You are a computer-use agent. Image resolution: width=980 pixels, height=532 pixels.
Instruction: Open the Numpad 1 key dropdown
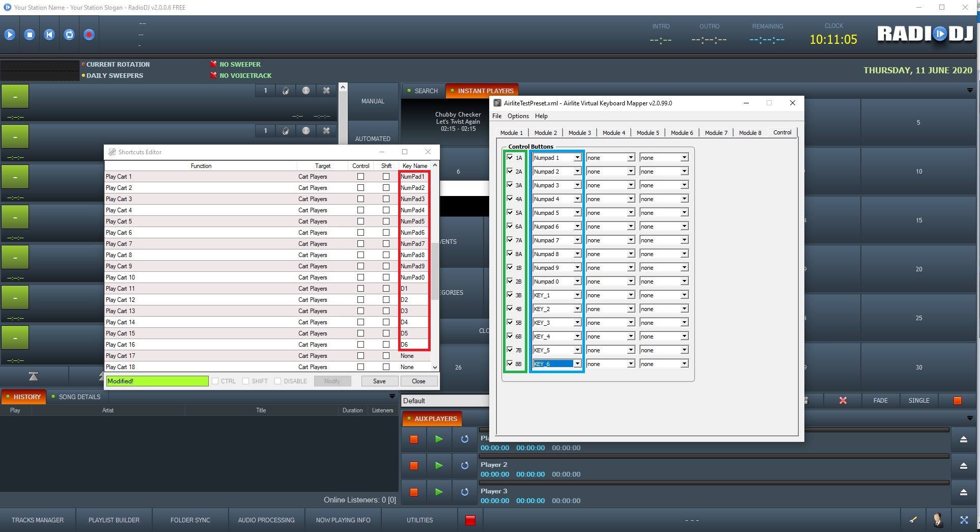pos(577,158)
